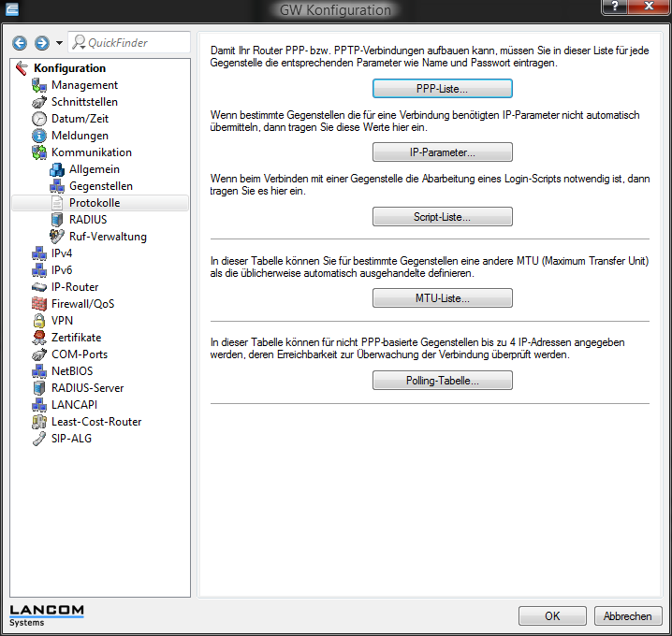The image size is (672, 636).
Task: Expand the IPv6 tree entry
Action: click(61, 270)
